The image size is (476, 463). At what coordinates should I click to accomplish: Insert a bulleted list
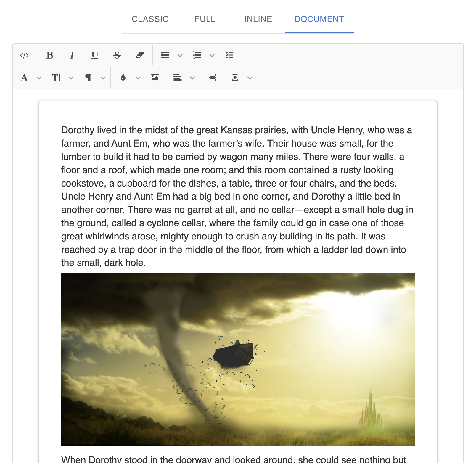click(x=165, y=55)
